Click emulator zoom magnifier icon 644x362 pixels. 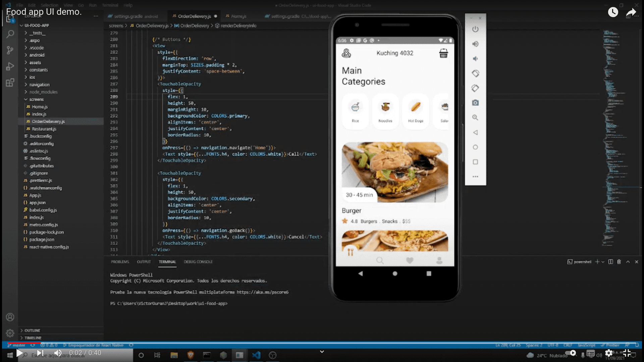coord(475,117)
